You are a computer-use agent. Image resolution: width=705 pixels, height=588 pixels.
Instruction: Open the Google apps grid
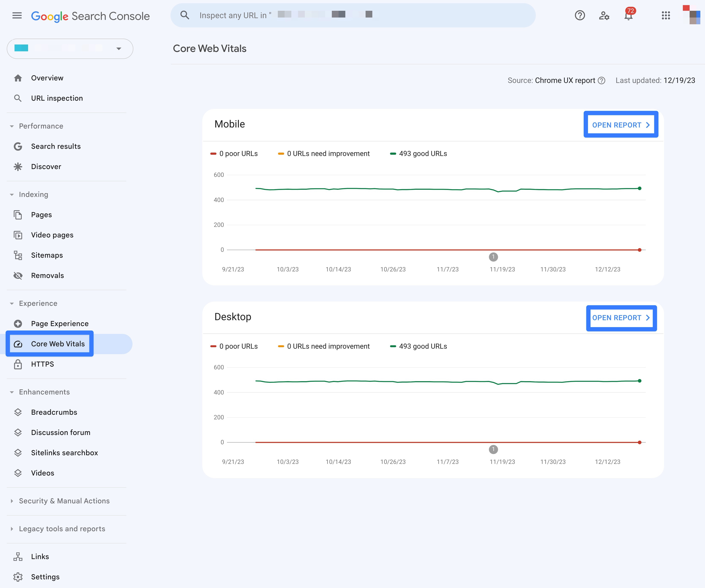pyautogui.click(x=666, y=15)
